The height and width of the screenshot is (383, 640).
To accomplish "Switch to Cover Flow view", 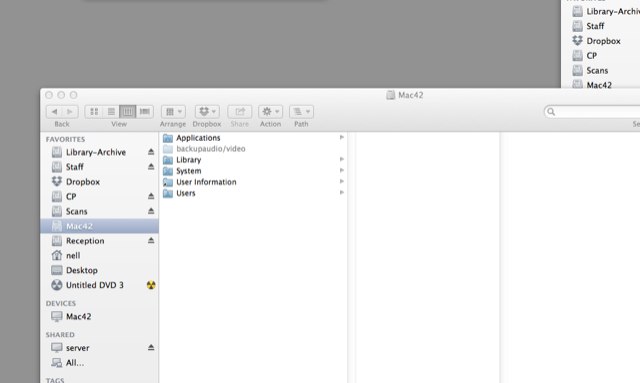I will coord(144,111).
